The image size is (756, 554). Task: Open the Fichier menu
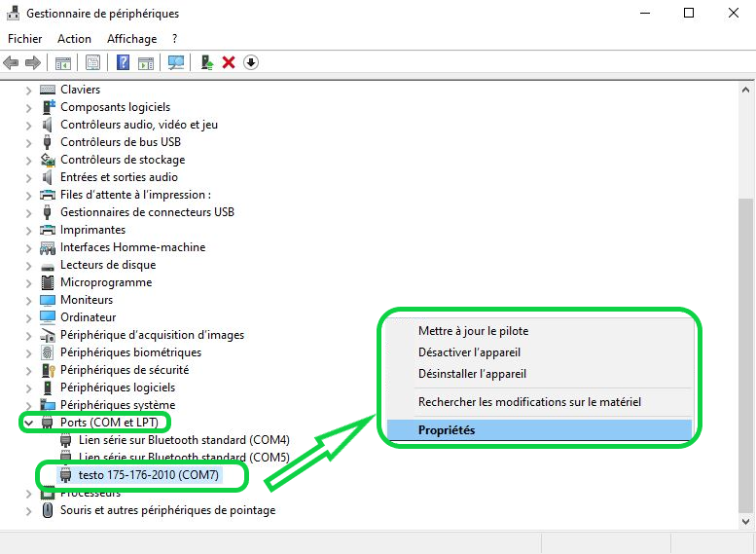pyautogui.click(x=24, y=39)
